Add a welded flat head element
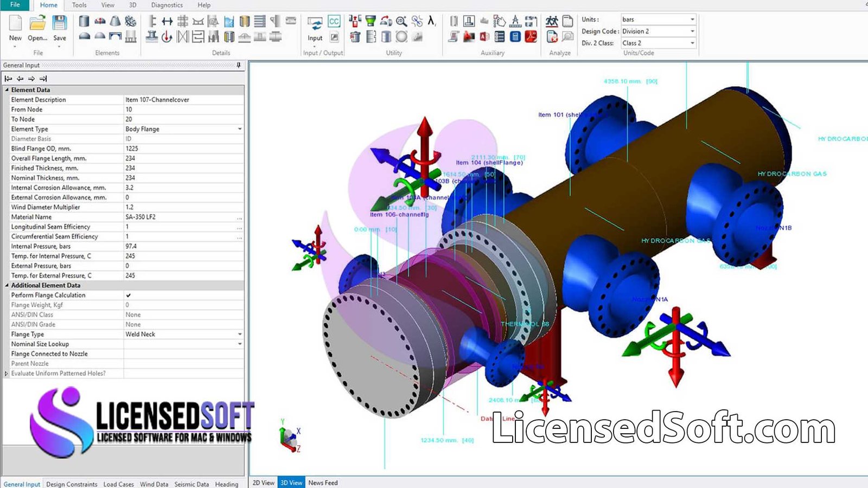The height and width of the screenshot is (488, 868). pos(116,37)
